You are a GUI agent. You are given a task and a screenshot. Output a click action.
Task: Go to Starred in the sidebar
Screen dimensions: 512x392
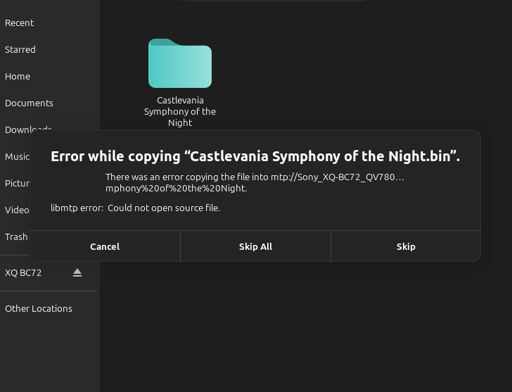[x=20, y=49]
